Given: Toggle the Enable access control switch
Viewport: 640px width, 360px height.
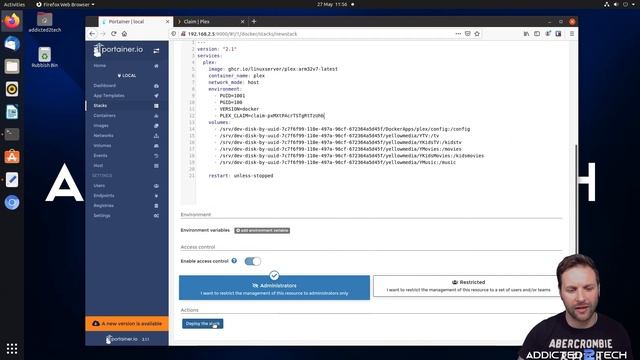Looking at the screenshot, I should click(253, 261).
